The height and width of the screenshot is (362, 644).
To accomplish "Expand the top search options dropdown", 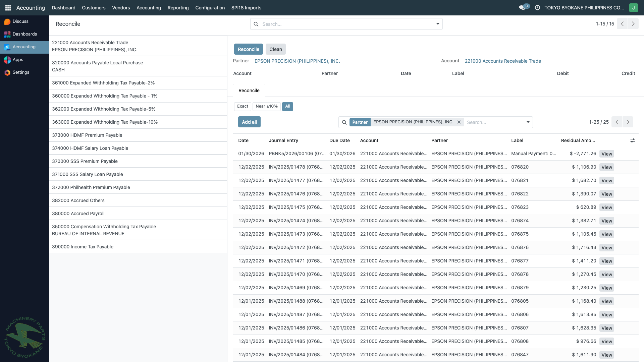I will tap(438, 24).
